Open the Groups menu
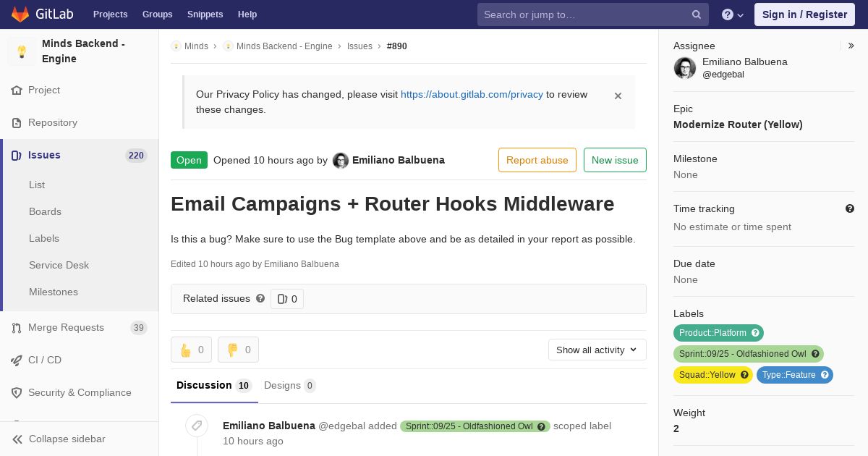Image resolution: width=868 pixels, height=456 pixels. coord(157,14)
